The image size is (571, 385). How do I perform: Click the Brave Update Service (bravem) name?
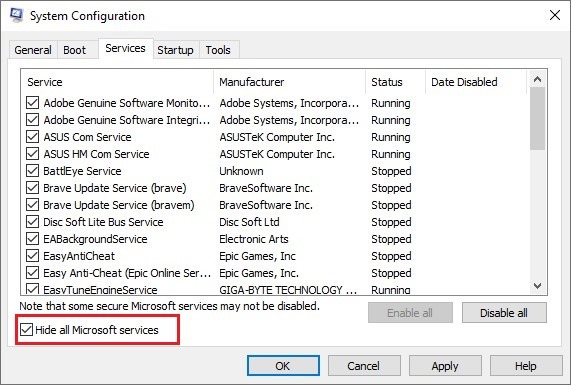click(x=119, y=205)
